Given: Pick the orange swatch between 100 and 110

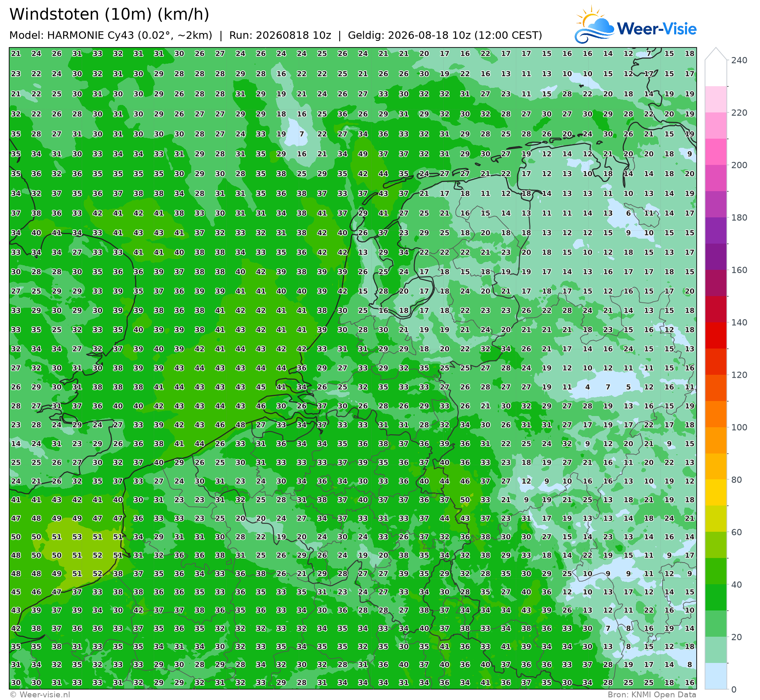Looking at the screenshot, I should 716,414.
